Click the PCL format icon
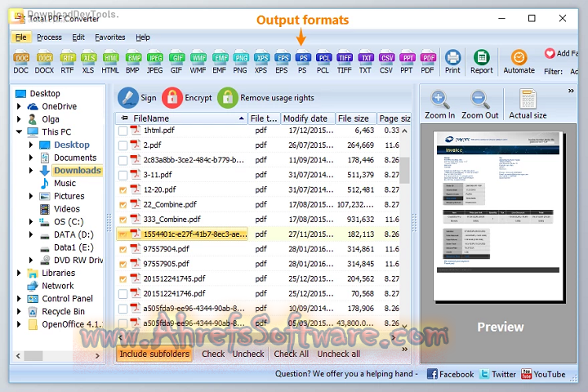Screen dimensions: 588x392 point(323,61)
